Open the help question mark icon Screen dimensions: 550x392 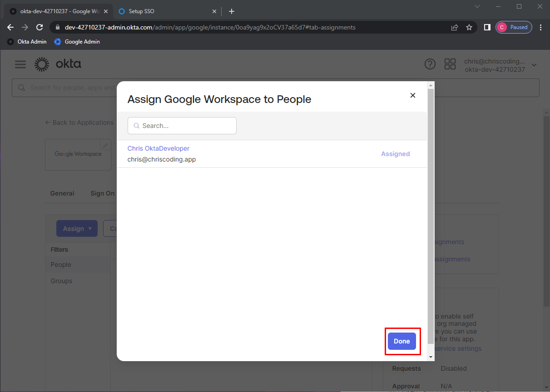[430, 64]
